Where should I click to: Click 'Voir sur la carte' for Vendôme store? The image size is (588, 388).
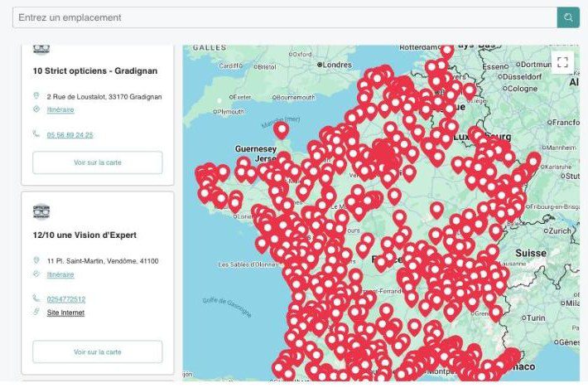[98, 352]
